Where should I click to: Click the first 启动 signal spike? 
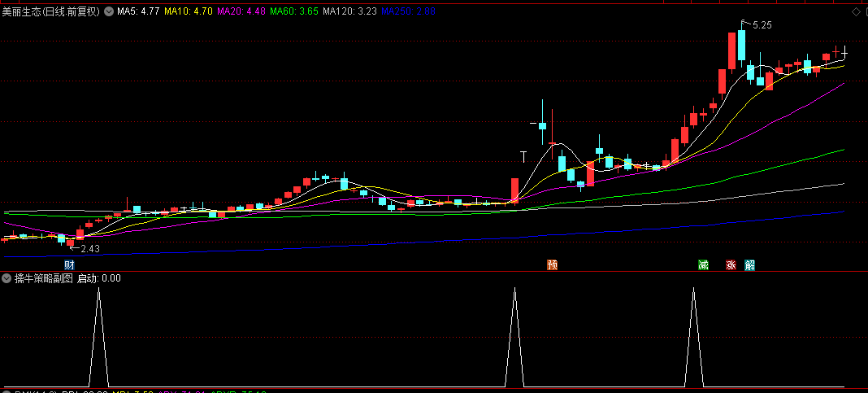click(99, 337)
